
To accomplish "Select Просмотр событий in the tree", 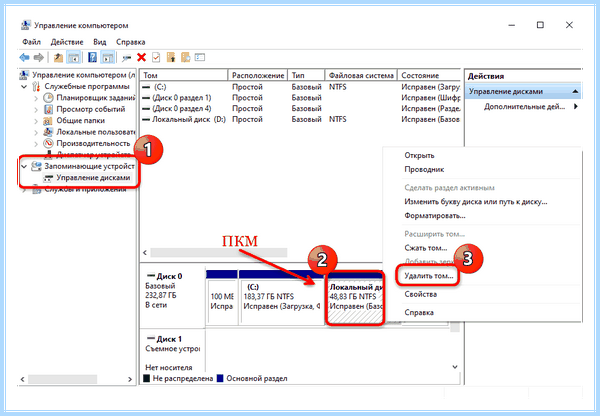I will click(91, 109).
